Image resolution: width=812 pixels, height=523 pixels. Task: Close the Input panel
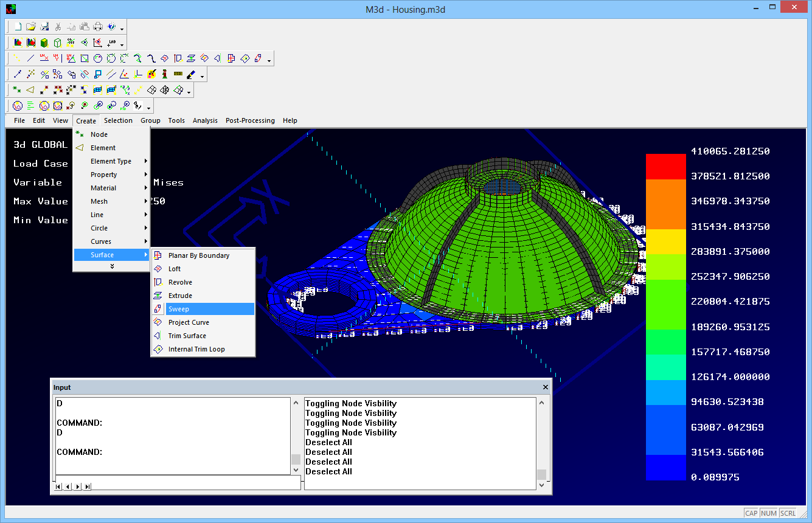tap(546, 387)
